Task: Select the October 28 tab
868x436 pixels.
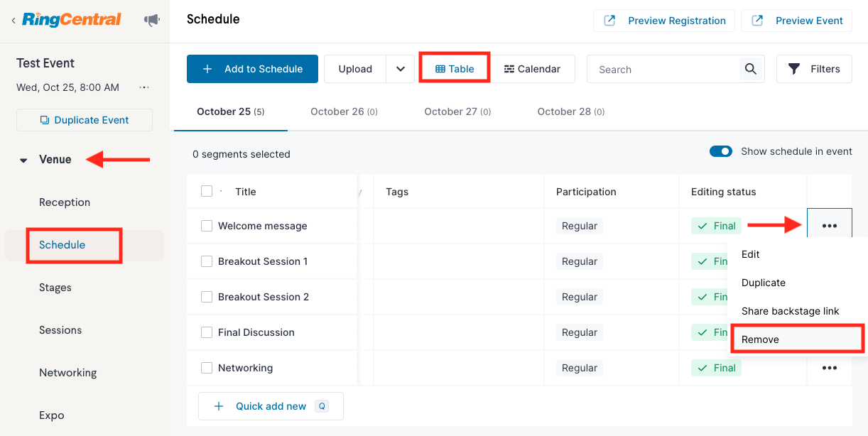Action: point(571,111)
